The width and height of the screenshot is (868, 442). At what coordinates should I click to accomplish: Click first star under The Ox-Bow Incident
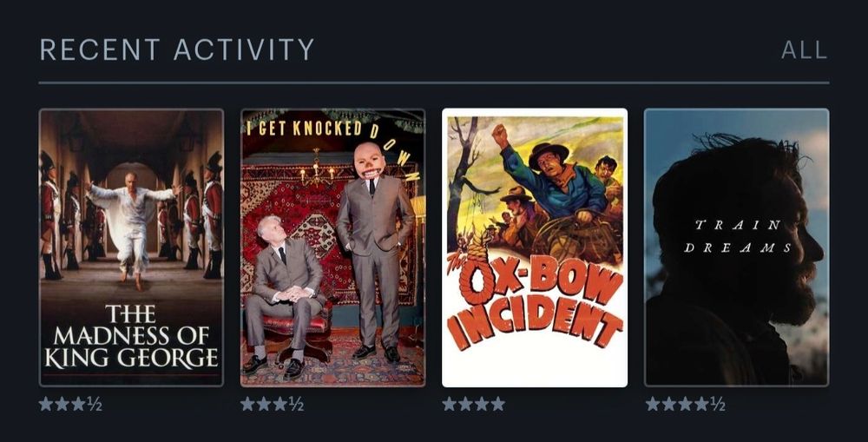pos(450,404)
